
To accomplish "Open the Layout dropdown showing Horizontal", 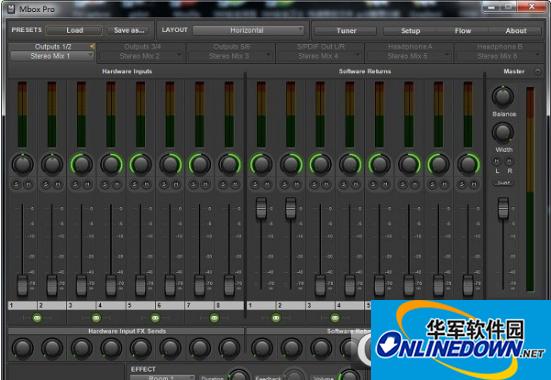I will 248,30.
